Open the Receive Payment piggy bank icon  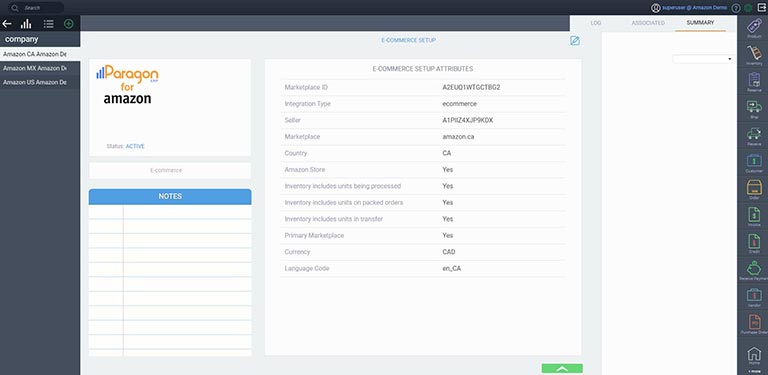(754, 268)
